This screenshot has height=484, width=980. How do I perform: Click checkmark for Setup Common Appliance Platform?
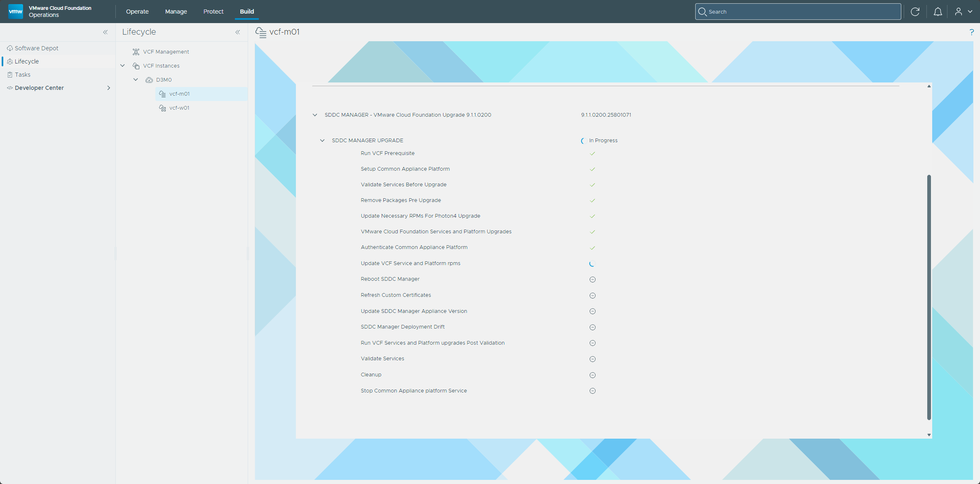click(592, 169)
